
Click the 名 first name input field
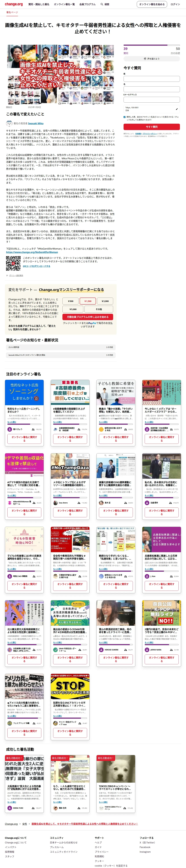[x=152, y=89]
